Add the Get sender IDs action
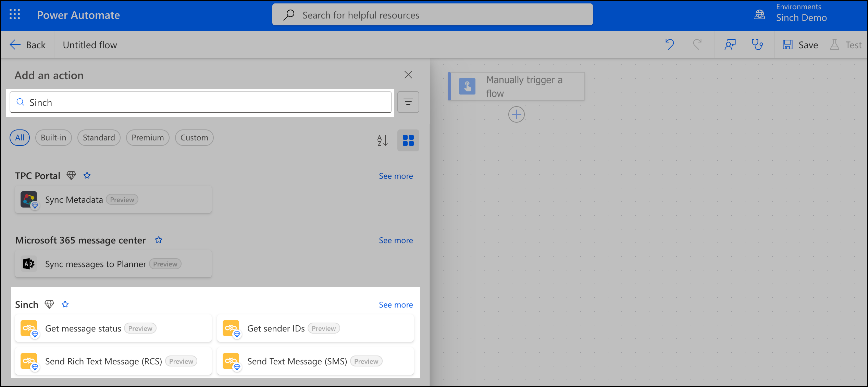This screenshot has width=868, height=387. point(315,328)
